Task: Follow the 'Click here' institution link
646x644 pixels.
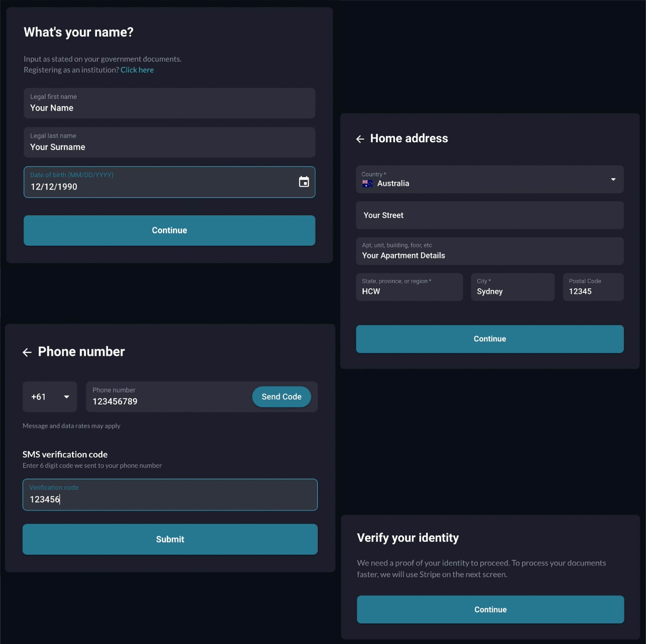Action: pyautogui.click(x=137, y=70)
